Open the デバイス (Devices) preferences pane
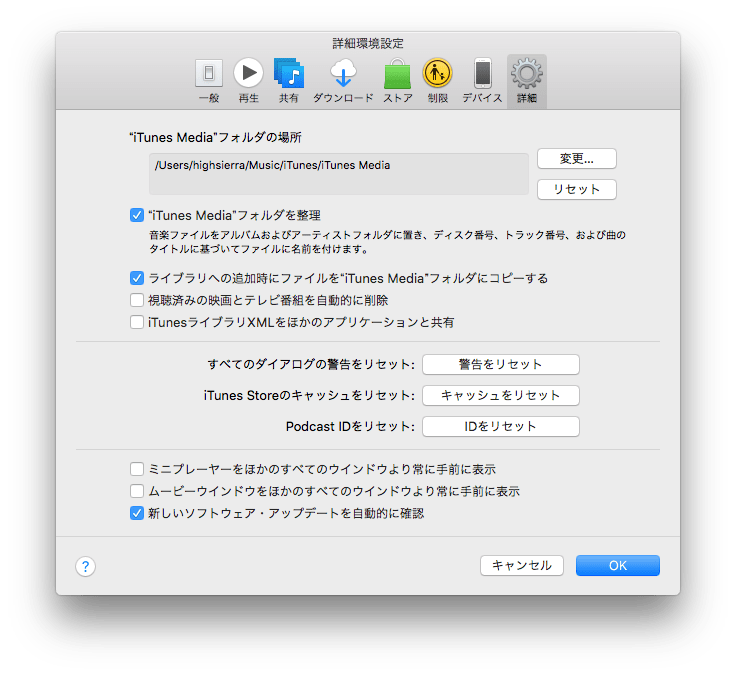Viewport: 736px width, 675px height. click(x=482, y=80)
